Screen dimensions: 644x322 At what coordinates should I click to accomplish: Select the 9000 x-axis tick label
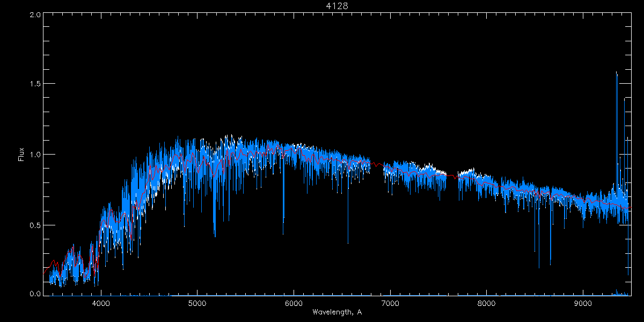(x=583, y=303)
